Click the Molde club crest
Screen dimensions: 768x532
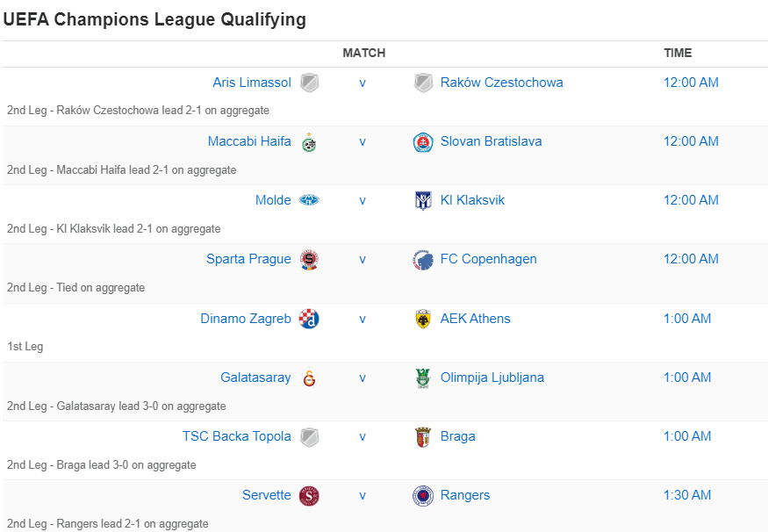tap(311, 199)
